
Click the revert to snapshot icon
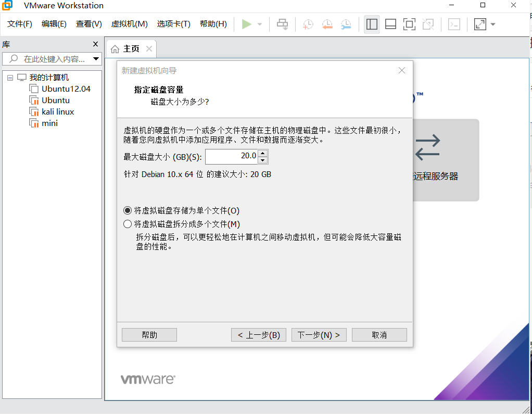pos(327,24)
